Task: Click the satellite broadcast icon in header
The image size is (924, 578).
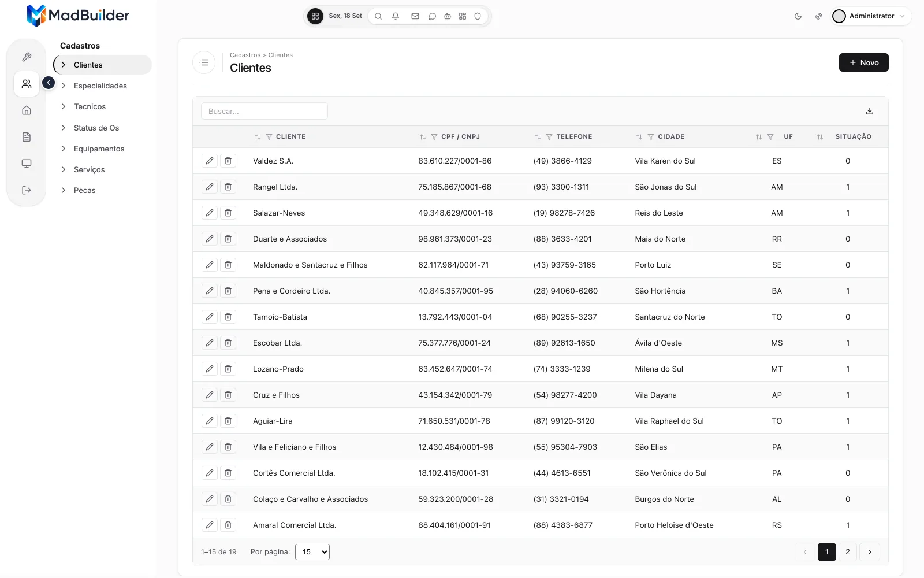Action: pos(819,16)
